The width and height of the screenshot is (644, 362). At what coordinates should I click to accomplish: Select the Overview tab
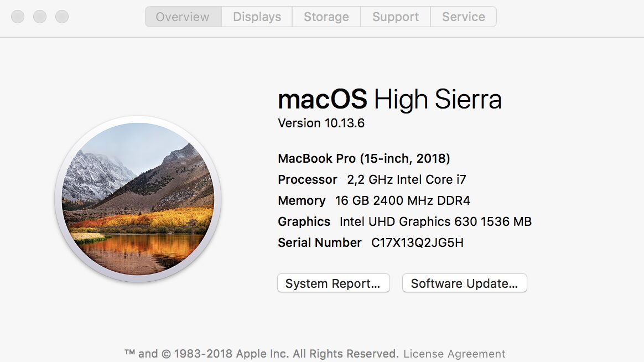[183, 17]
